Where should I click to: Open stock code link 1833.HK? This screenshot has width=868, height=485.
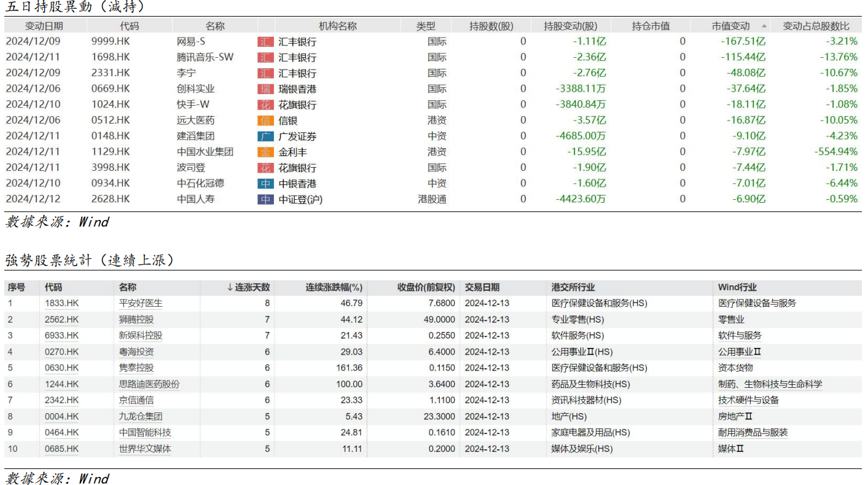click(62, 303)
